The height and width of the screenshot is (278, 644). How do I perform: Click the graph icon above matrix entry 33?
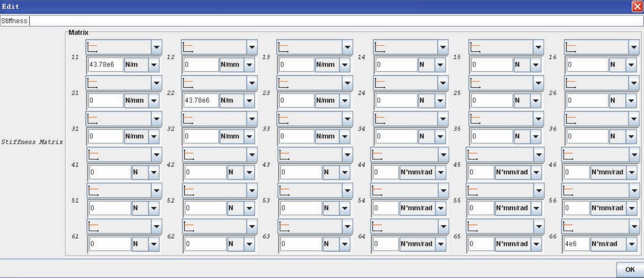pyautogui.click(x=283, y=119)
